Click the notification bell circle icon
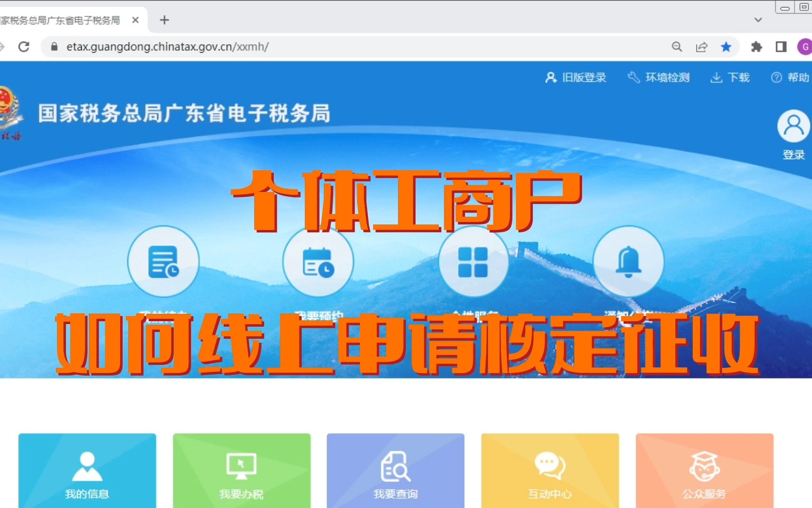812x508 pixels. point(628,262)
